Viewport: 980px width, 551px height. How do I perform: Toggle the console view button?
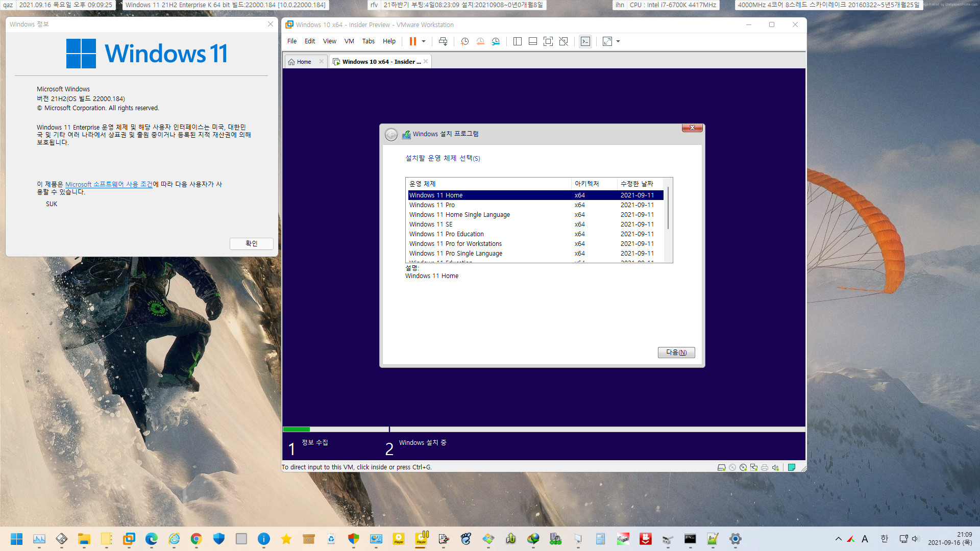click(585, 41)
